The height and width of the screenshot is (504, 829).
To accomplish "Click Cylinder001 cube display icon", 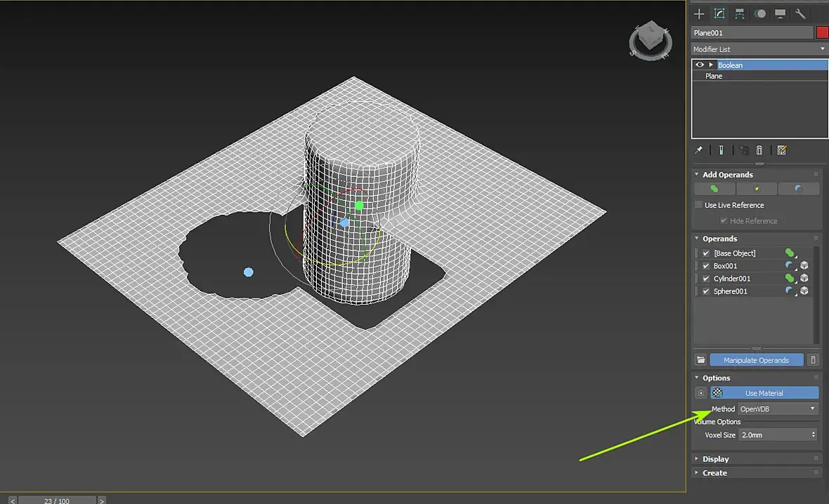I will (x=804, y=279).
